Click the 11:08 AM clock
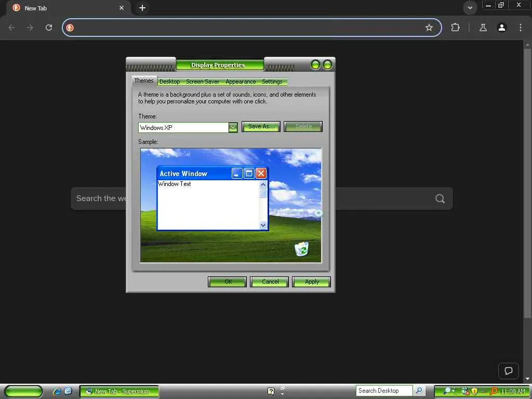The height and width of the screenshot is (399, 532). (513, 391)
